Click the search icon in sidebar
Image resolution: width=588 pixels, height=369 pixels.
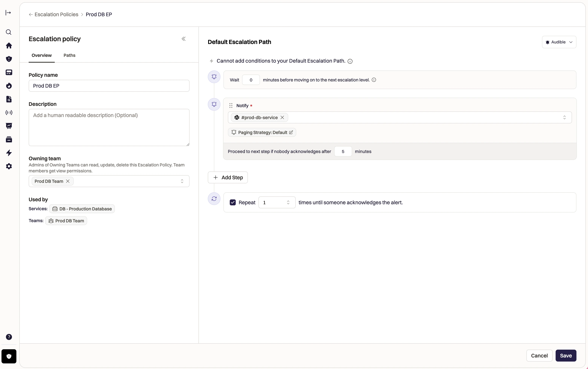coord(9,32)
